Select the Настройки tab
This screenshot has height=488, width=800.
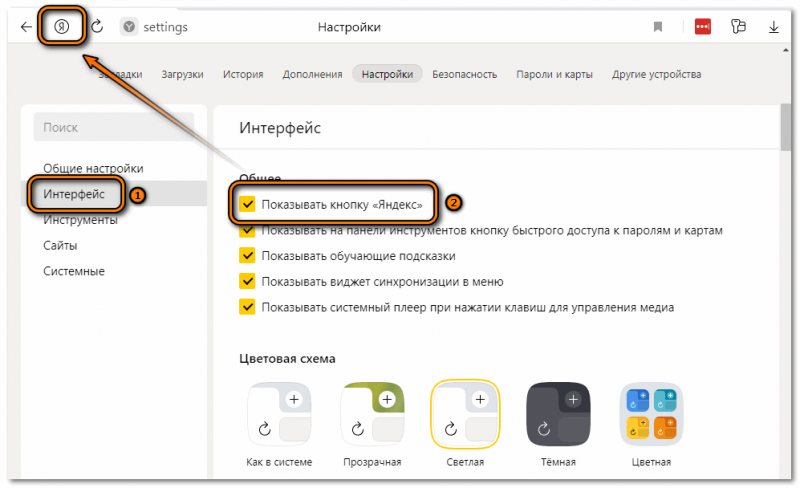click(x=387, y=75)
